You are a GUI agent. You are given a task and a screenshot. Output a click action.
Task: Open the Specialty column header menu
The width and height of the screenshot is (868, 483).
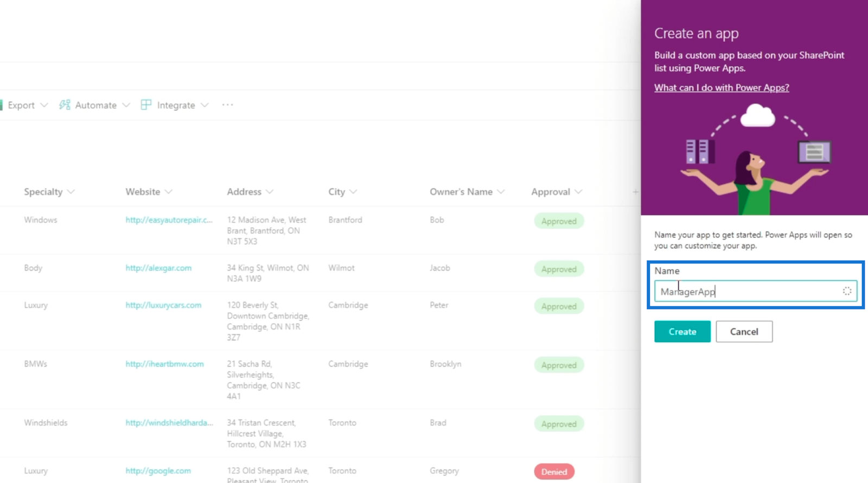49,192
